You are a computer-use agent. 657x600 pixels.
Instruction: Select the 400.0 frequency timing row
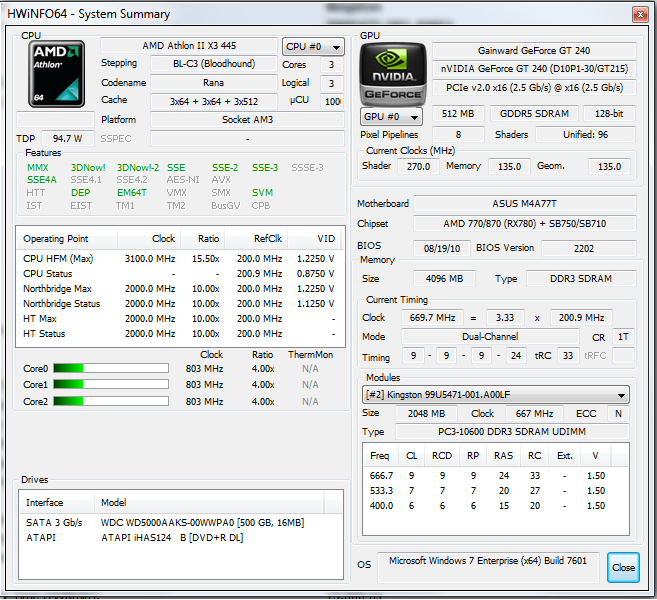[495, 506]
